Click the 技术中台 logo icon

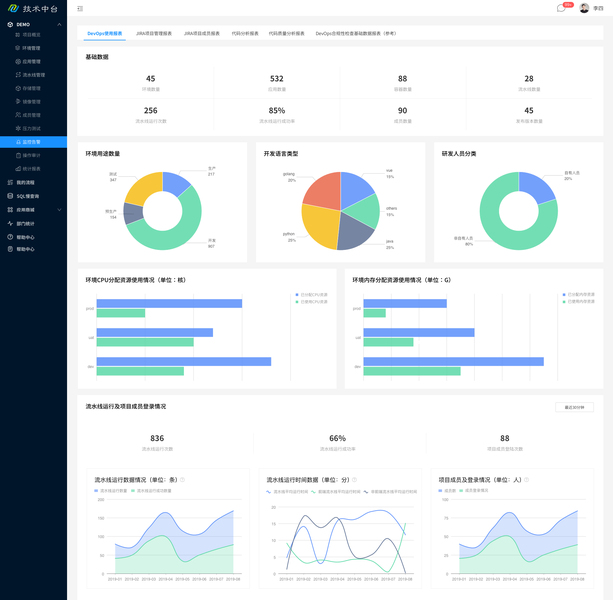pyautogui.click(x=13, y=8)
